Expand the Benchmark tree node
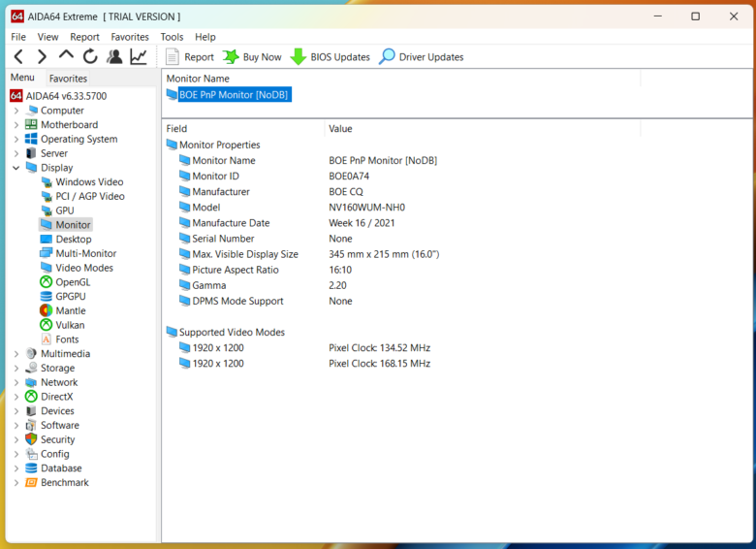756x549 pixels. coord(16,482)
